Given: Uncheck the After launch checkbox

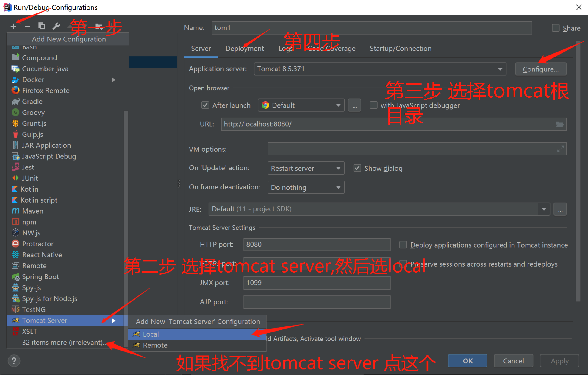Looking at the screenshot, I should pos(205,105).
